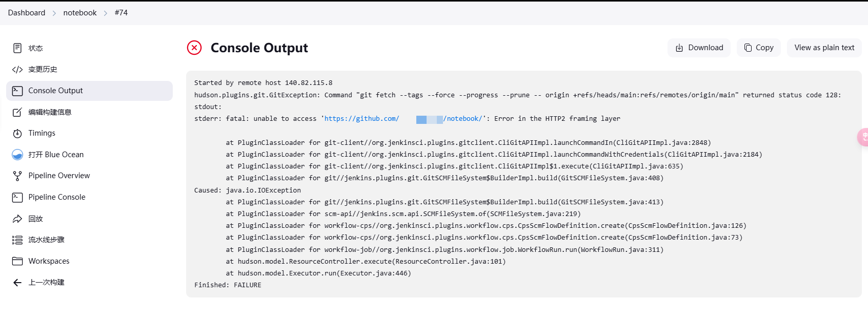Open change history via code brackets icon
The height and width of the screenshot is (320, 868).
[17, 70]
